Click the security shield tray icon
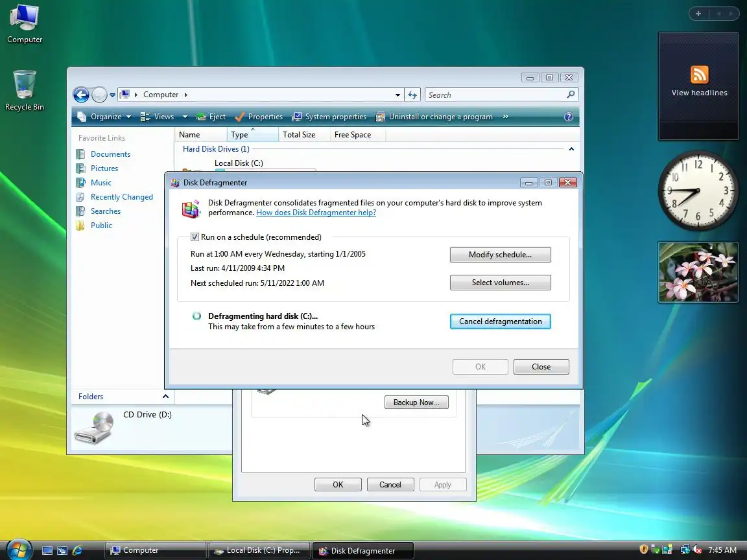747x560 pixels. [x=644, y=550]
